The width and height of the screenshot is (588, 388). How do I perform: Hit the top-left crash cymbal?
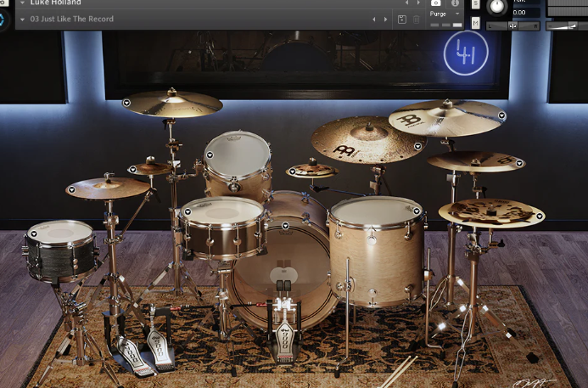click(x=172, y=104)
